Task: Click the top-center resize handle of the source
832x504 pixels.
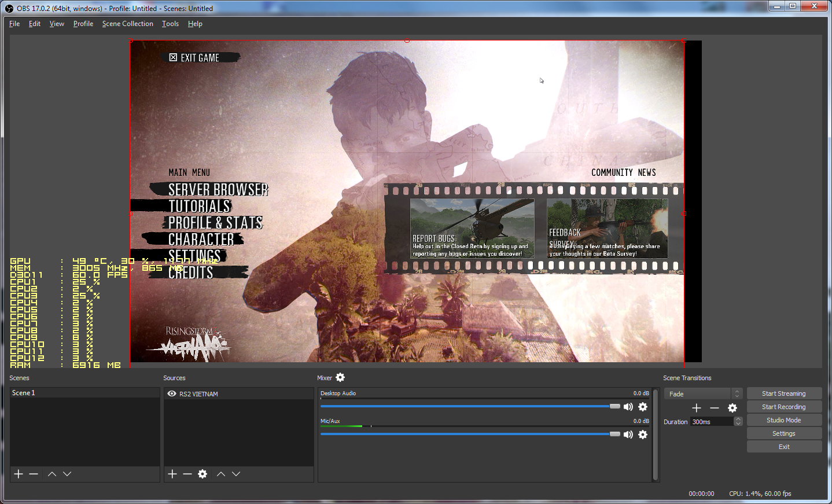Action: point(407,41)
